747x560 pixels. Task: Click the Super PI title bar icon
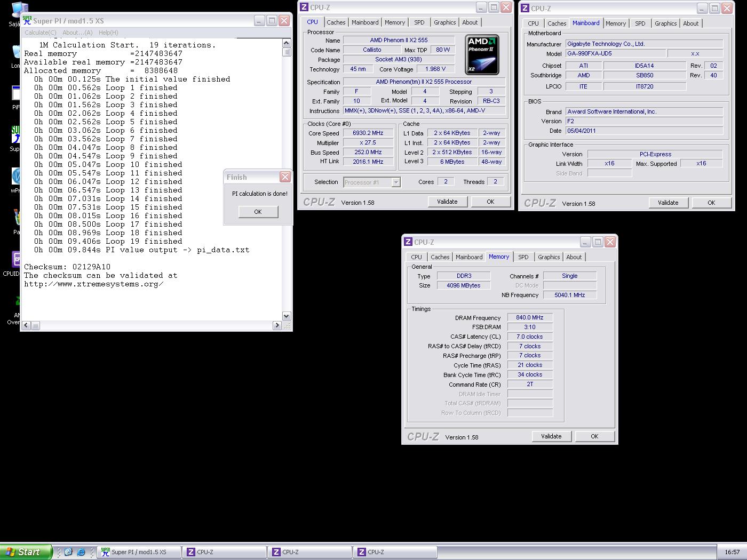(x=27, y=21)
